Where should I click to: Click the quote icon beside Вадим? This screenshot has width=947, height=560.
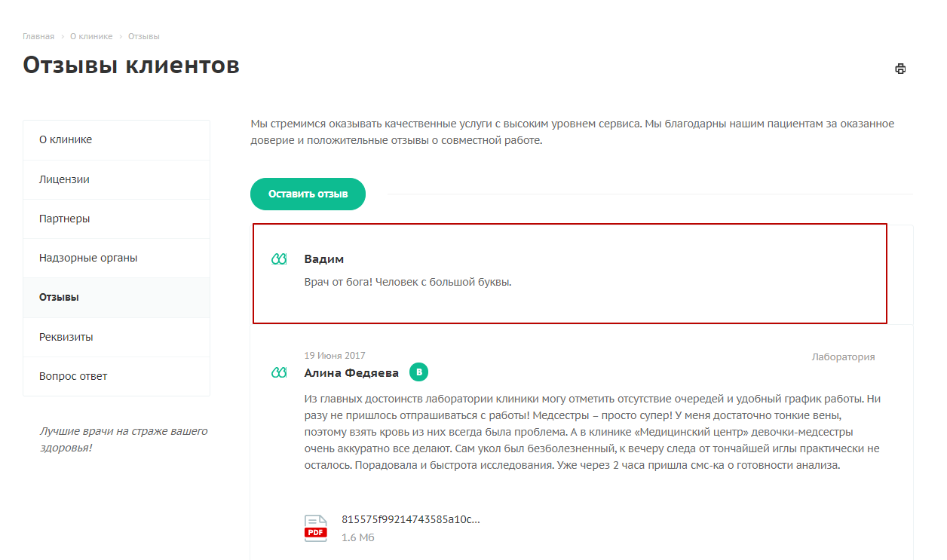[x=279, y=259]
